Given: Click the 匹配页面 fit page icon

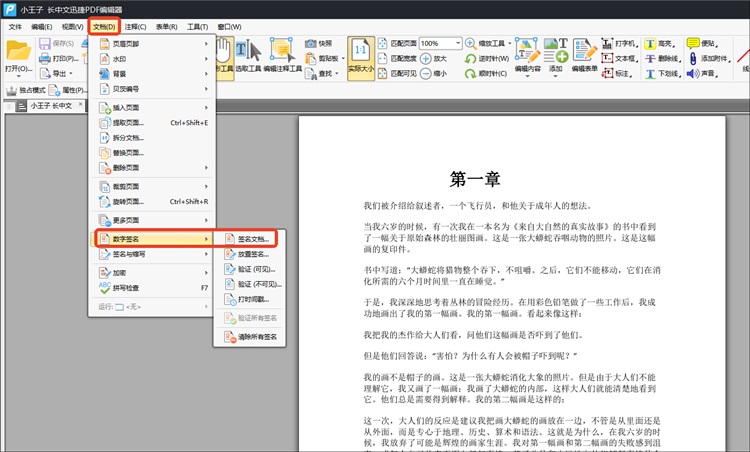Looking at the screenshot, I should 383,44.
